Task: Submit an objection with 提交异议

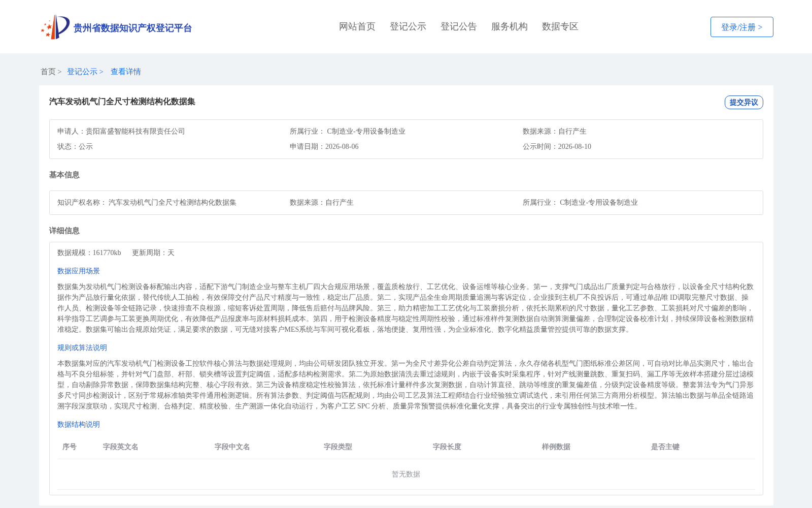Action: coord(744,102)
